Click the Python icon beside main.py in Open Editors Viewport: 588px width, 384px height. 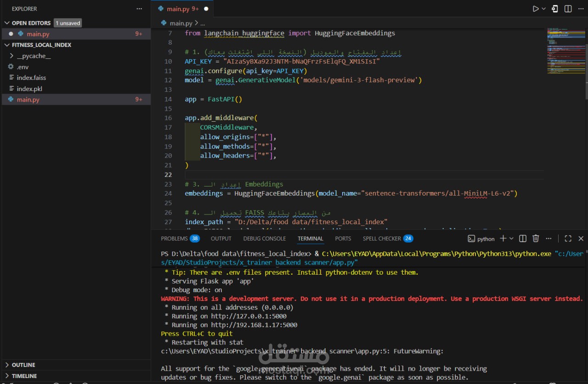click(20, 34)
